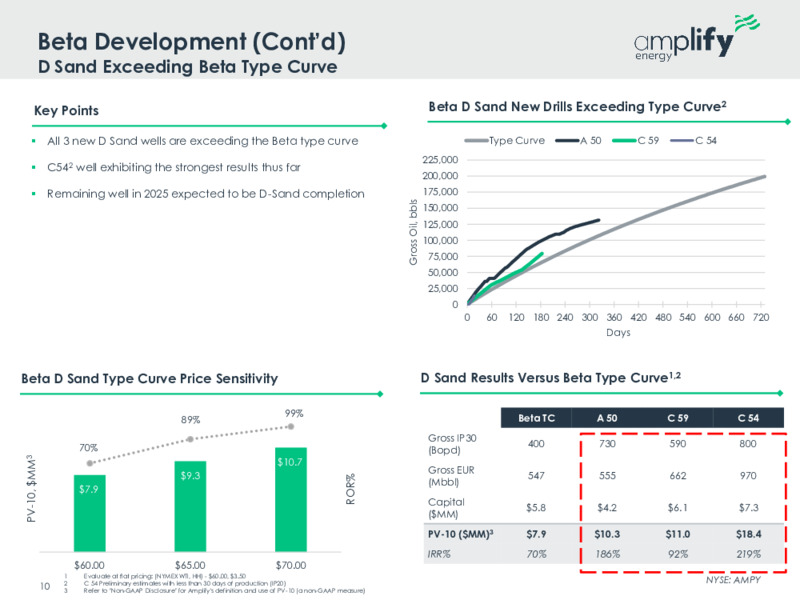This screenshot has width=800, height=600.
Task: Click the 730 Gross IP30 value
Action: (607, 444)
